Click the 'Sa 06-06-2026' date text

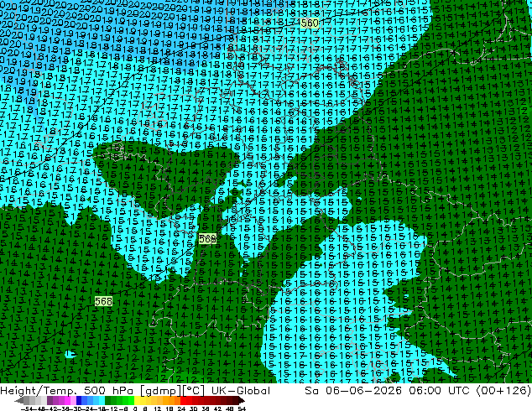[x=353, y=391]
